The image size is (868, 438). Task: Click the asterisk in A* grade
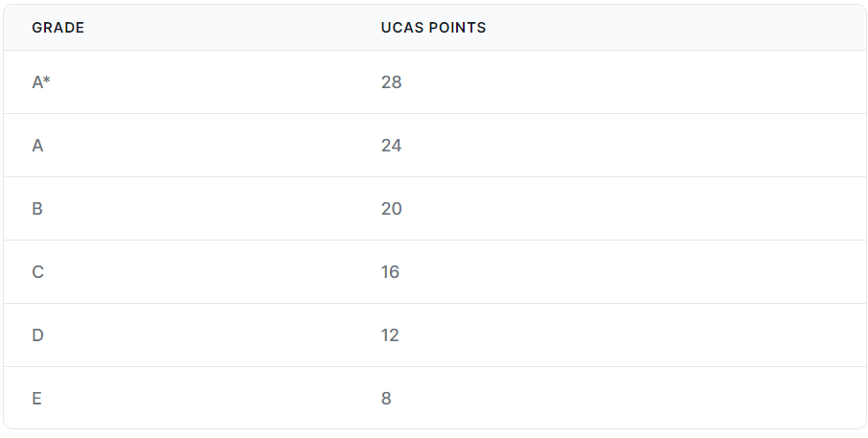point(47,80)
